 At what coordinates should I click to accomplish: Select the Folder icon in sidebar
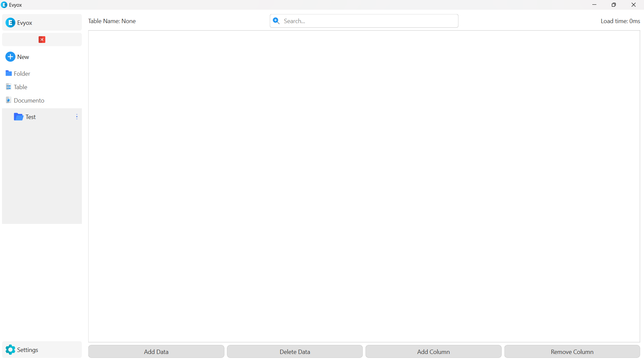(x=9, y=73)
